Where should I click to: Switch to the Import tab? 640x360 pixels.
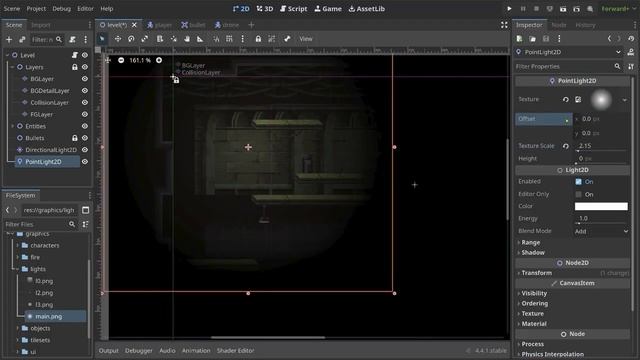41,25
